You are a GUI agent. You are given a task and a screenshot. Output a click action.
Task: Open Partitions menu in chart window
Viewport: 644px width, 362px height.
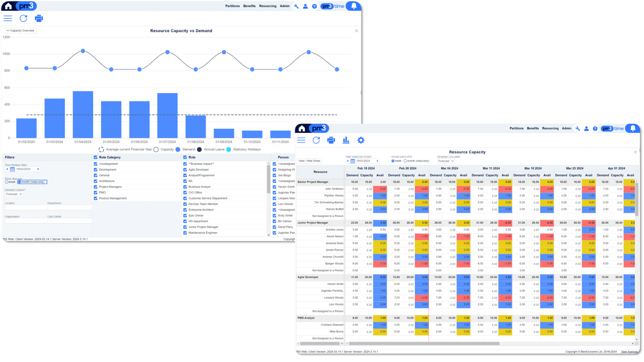pyautogui.click(x=232, y=6)
